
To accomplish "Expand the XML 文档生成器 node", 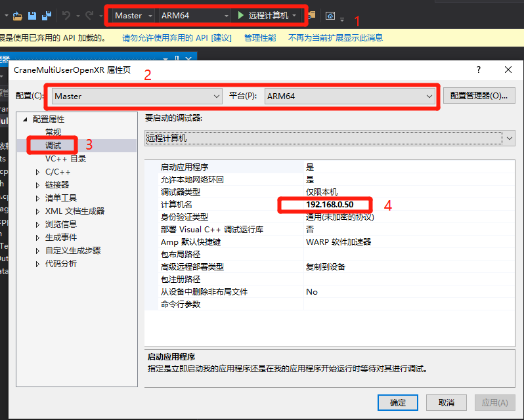I will point(37,211).
